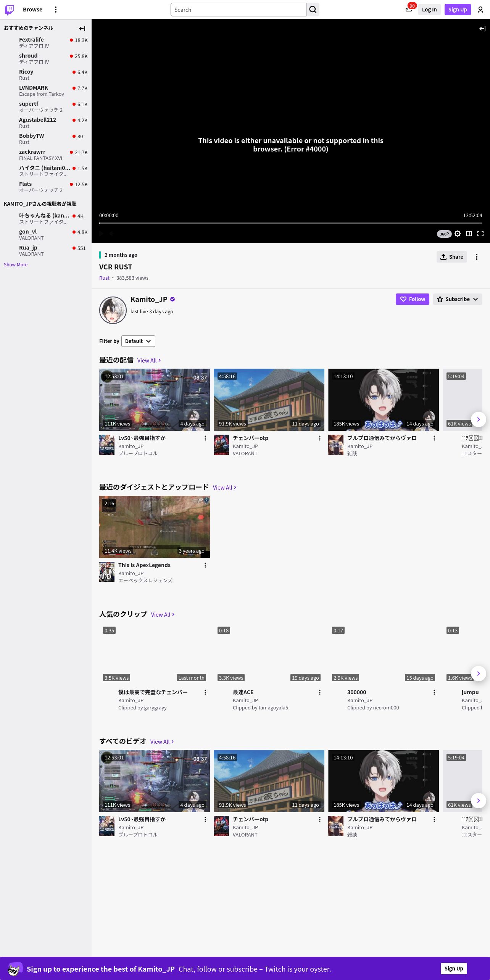Viewport: 490px width, 980px height.
Task: Collapse the recommended channels sidebar
Action: click(82, 29)
